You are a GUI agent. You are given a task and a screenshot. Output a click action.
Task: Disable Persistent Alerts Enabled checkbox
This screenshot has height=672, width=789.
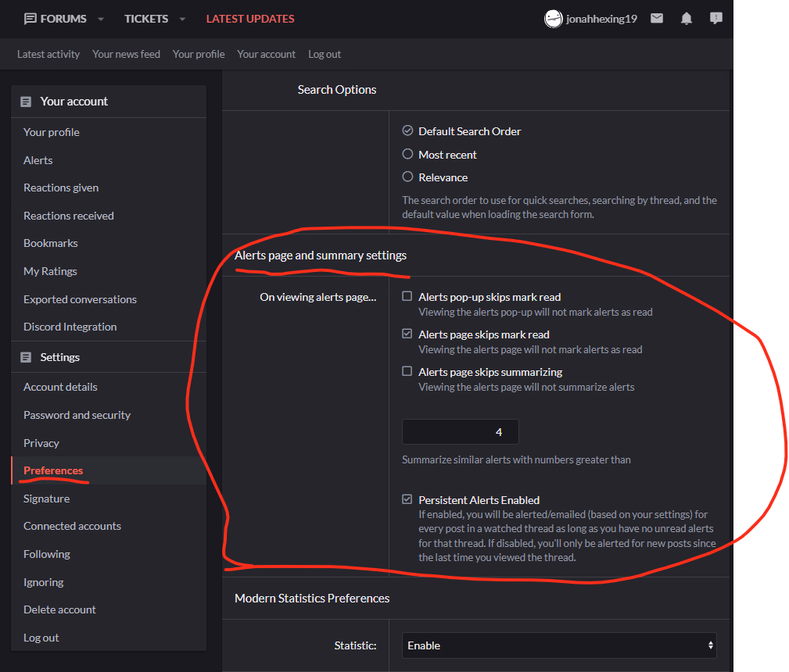tap(407, 500)
